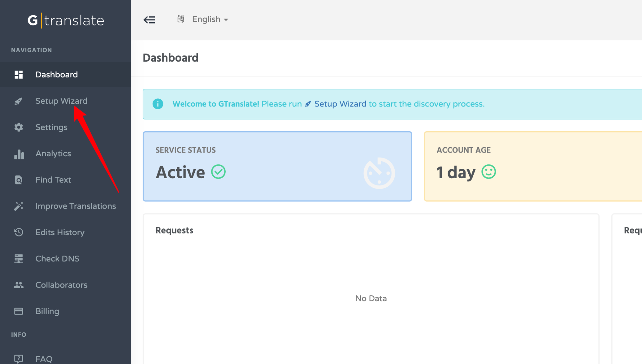642x364 pixels.
Task: Click Setup Wizard link in welcome banner
Action: pyautogui.click(x=340, y=104)
